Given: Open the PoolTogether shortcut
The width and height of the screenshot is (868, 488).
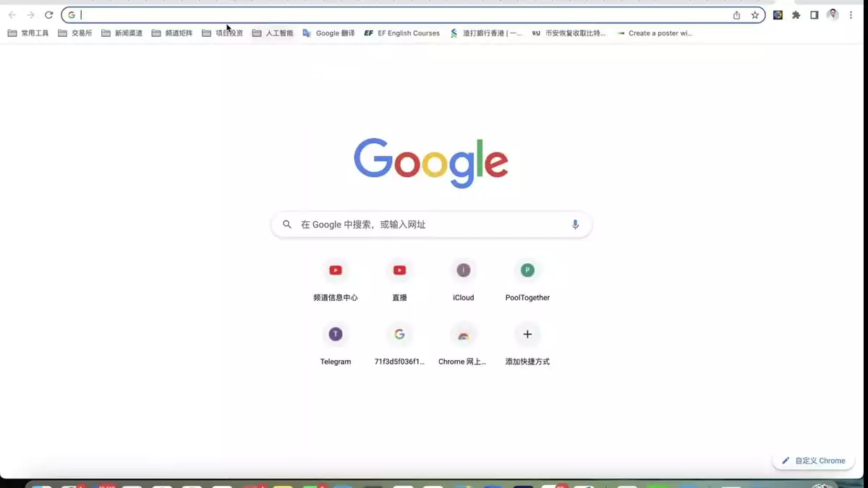Looking at the screenshot, I should [x=527, y=280].
